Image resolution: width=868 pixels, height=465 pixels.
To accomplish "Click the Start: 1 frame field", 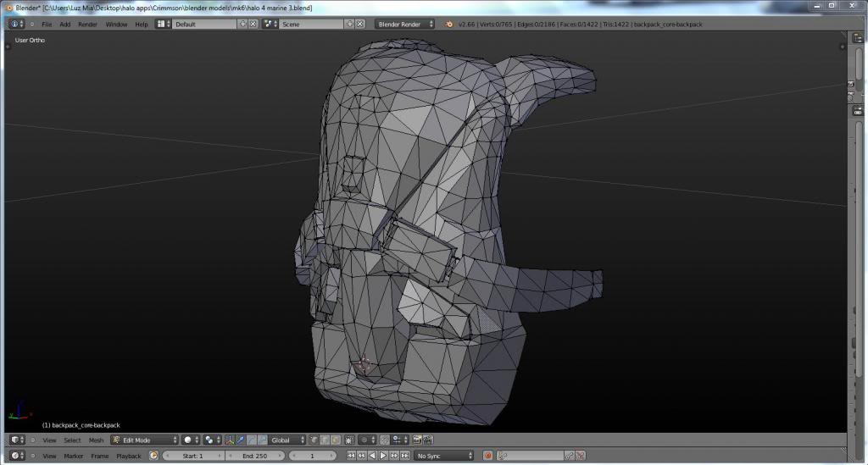I will [x=192, y=456].
